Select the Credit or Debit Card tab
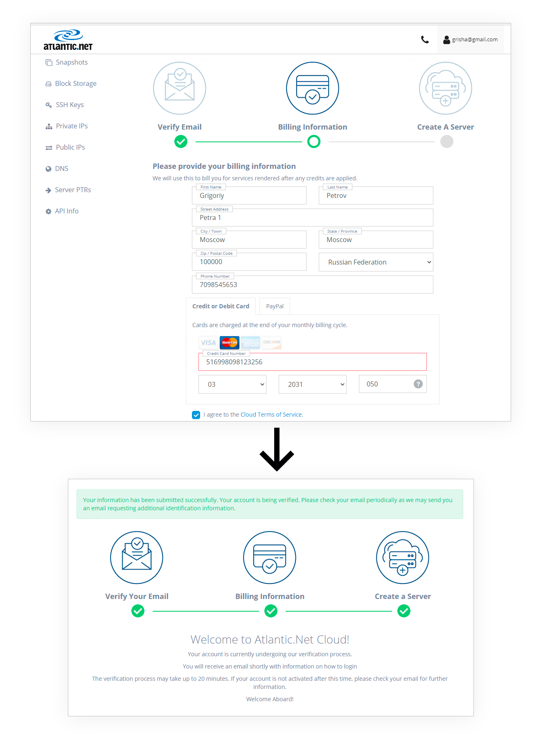The image size is (541, 756). [x=221, y=306]
